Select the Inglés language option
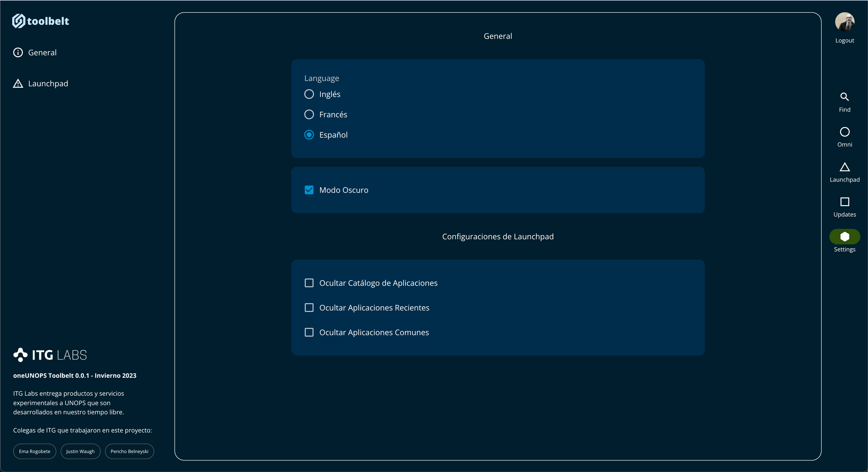The height and width of the screenshot is (472, 868). click(x=309, y=94)
